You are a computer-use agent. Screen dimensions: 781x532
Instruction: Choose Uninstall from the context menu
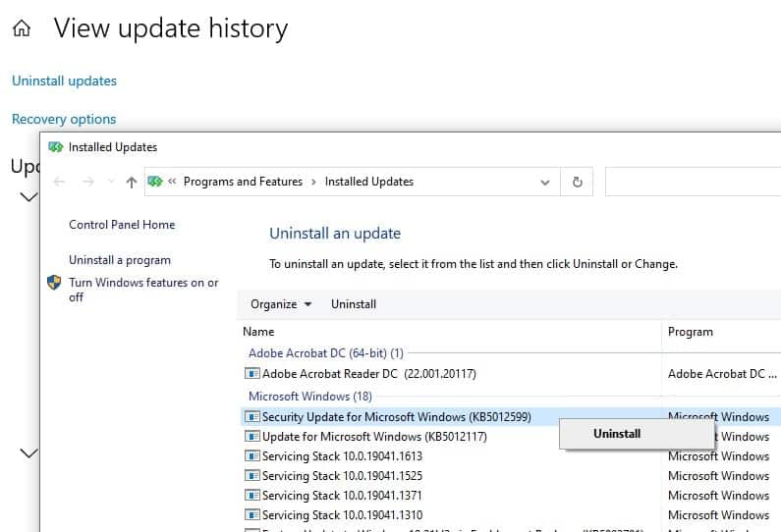pyautogui.click(x=617, y=434)
